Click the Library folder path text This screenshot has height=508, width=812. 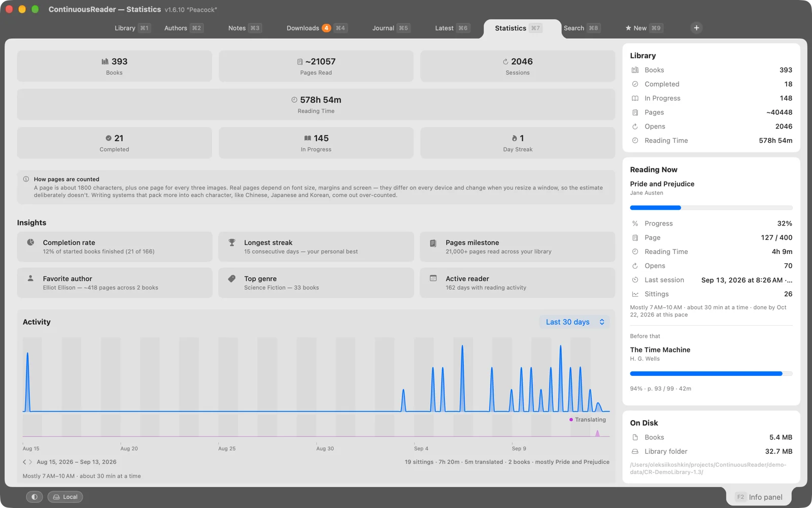coord(708,468)
